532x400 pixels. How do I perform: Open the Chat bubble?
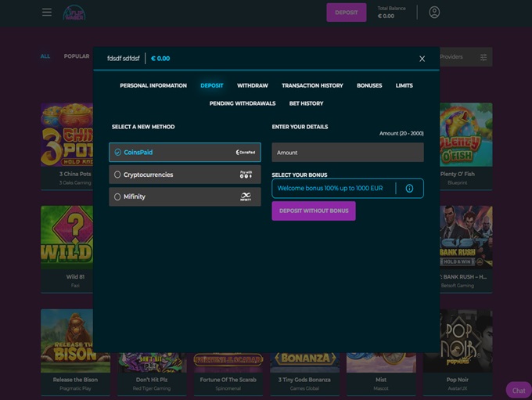point(518,390)
